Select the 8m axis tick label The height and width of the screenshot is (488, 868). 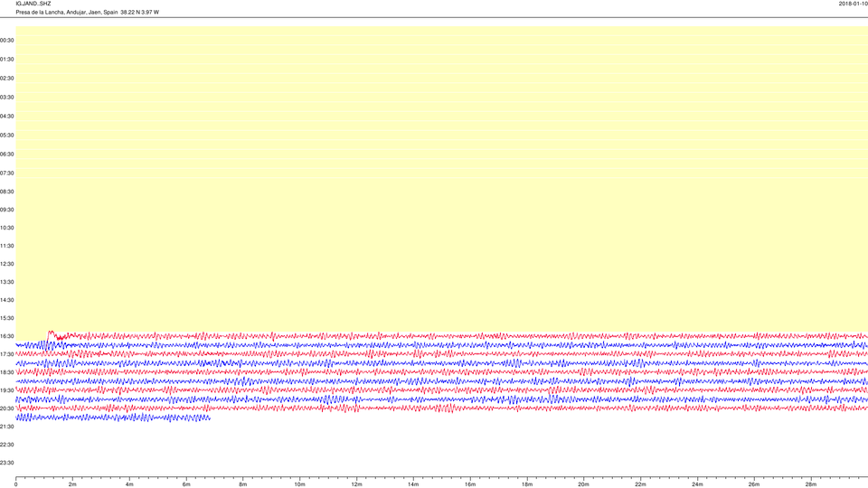coord(243,484)
